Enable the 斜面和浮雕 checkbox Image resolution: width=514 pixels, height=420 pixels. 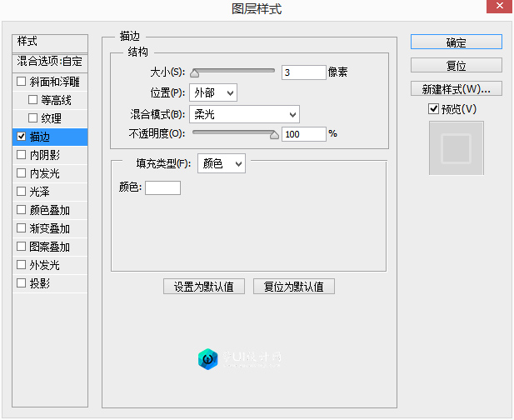(21, 82)
